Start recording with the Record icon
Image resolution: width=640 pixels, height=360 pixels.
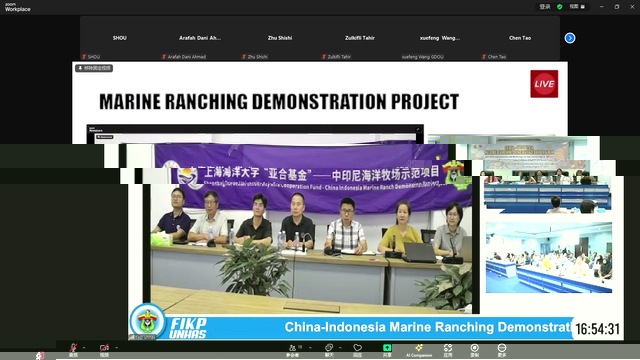474,349
